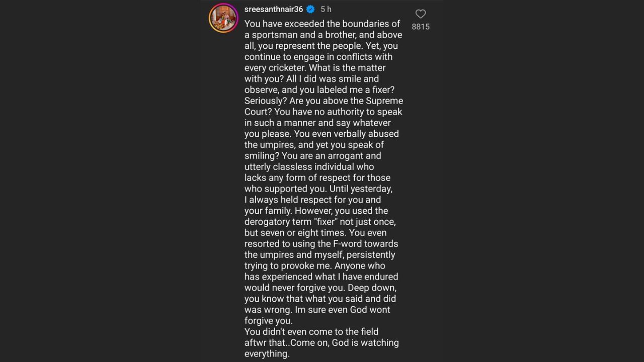644x362 pixels.
Task: Click the blue verified badge
Action: pyautogui.click(x=311, y=9)
